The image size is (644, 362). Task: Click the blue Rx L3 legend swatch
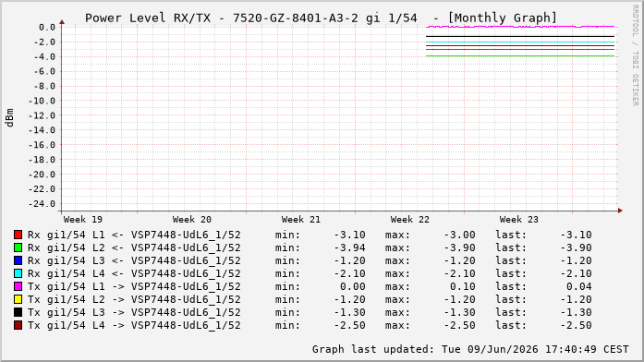18,260
